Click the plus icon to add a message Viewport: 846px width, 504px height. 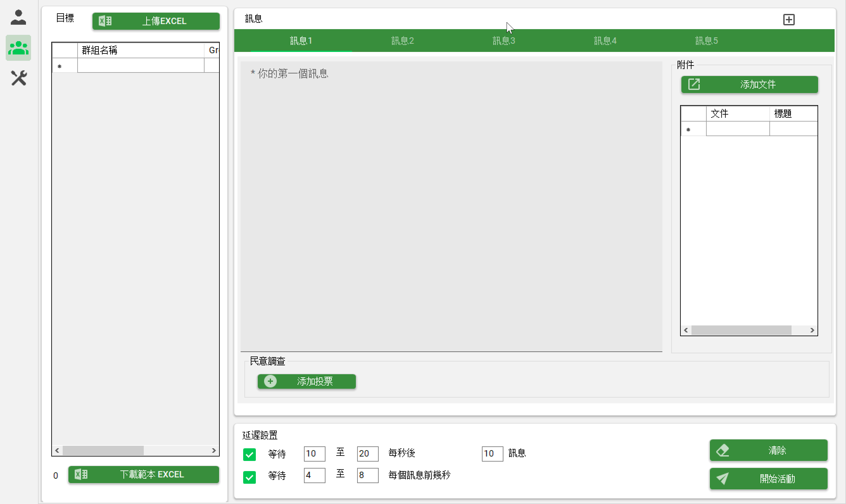(x=789, y=19)
